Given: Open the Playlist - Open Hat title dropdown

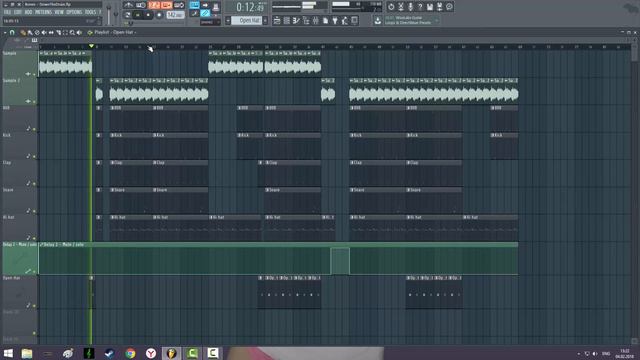Looking at the screenshot, I should tap(114, 32).
